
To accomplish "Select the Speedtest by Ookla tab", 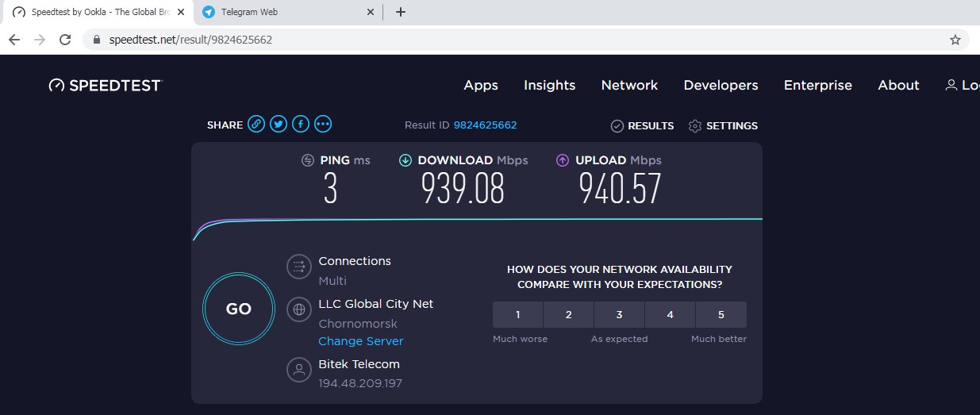I will [98, 12].
